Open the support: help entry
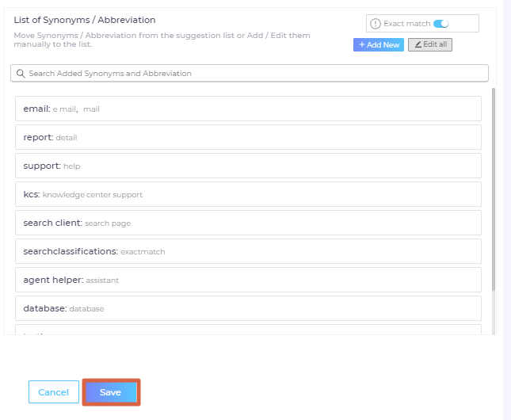This screenshot has width=511, height=420. pyautogui.click(x=248, y=166)
